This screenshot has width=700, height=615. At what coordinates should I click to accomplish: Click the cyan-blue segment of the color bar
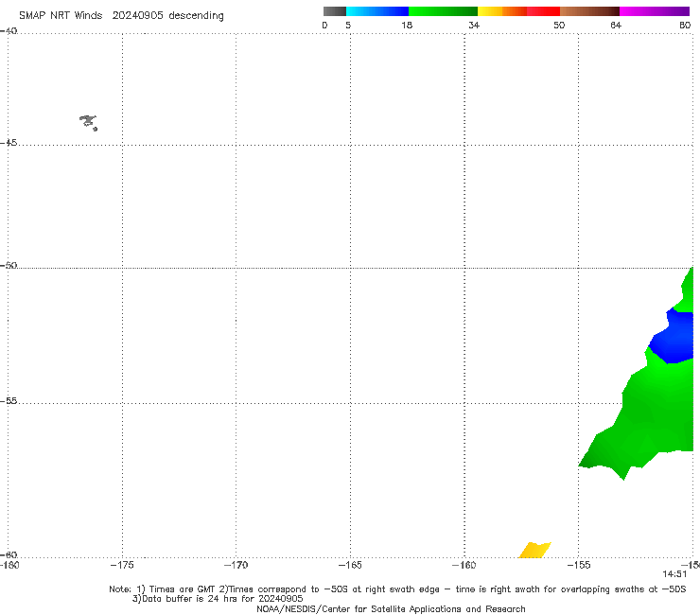point(377,11)
